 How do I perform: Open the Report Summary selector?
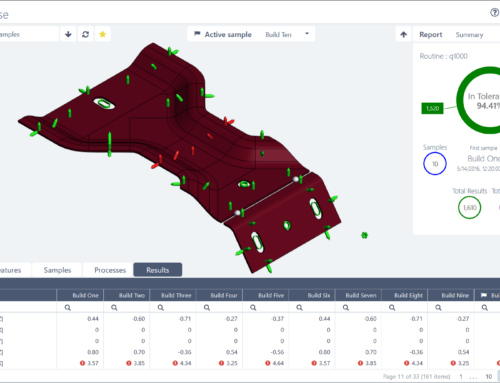point(469,35)
